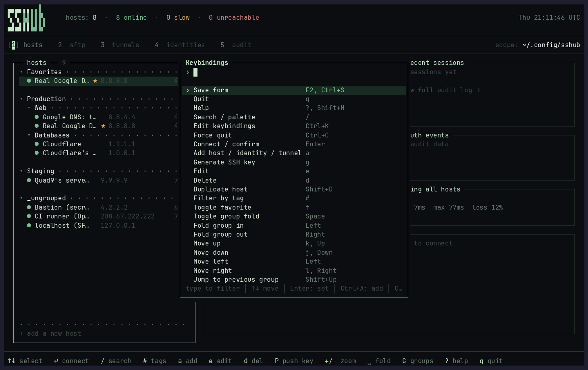Click status dot of Bastion host

pos(29,207)
